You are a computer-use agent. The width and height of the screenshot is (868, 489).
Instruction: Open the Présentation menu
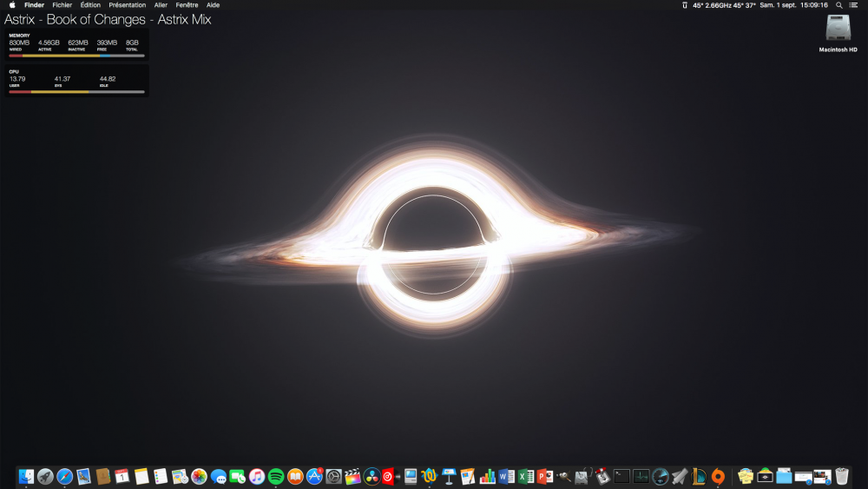pos(128,5)
